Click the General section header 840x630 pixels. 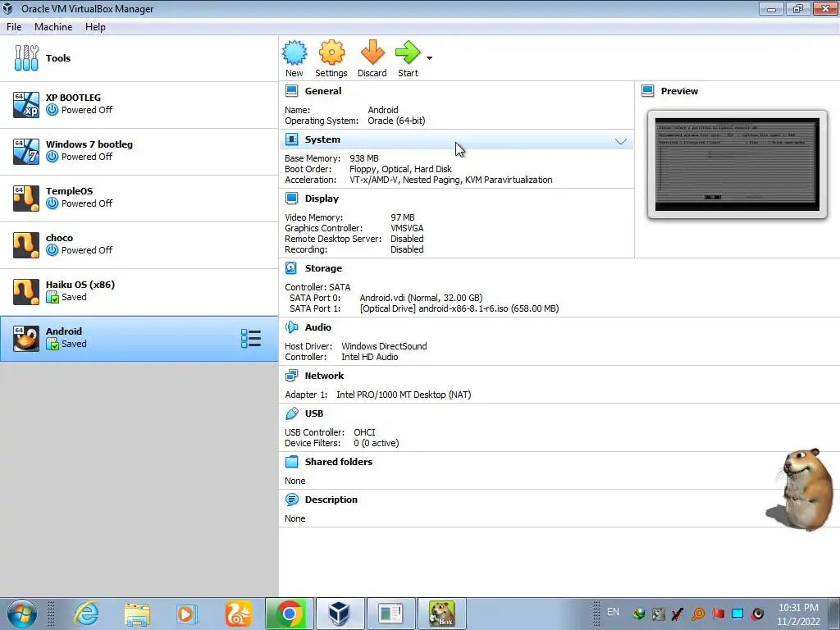tap(323, 91)
